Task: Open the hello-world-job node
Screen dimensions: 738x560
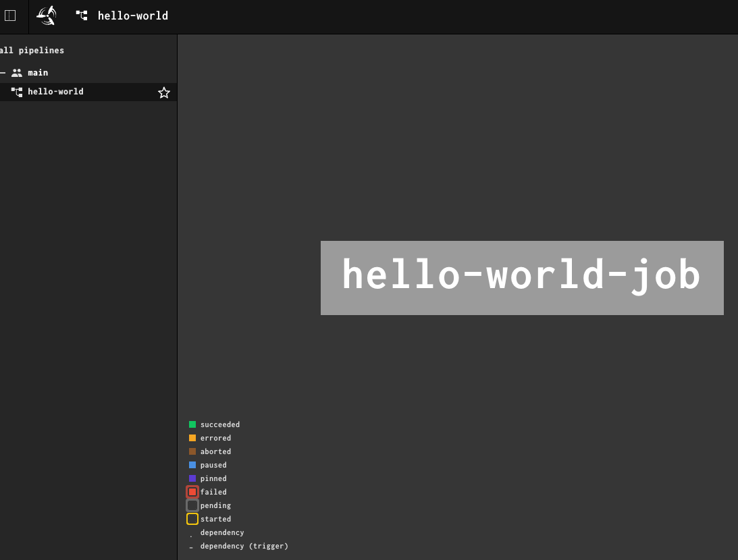Action: (521, 277)
